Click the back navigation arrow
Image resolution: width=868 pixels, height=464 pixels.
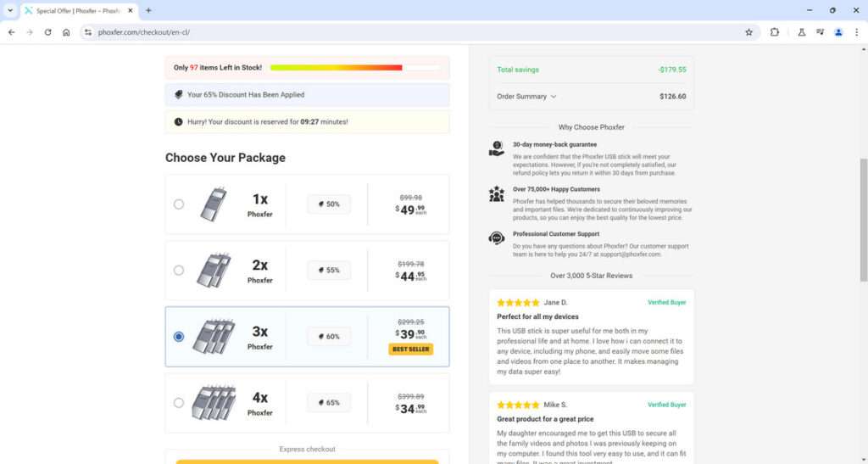point(11,32)
